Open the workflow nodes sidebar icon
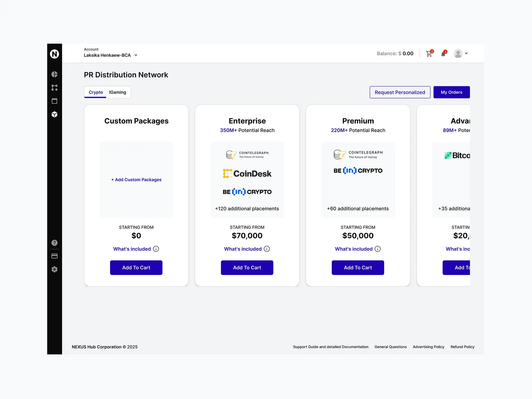 (54, 88)
